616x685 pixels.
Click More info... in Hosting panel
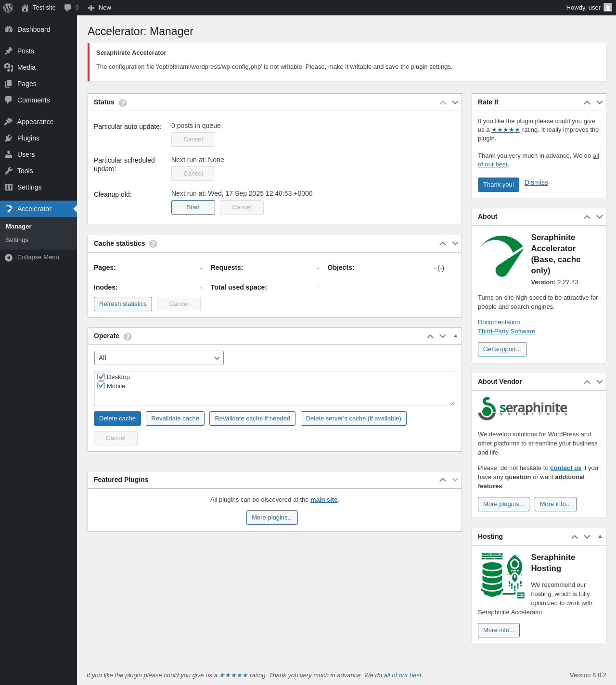pos(499,630)
